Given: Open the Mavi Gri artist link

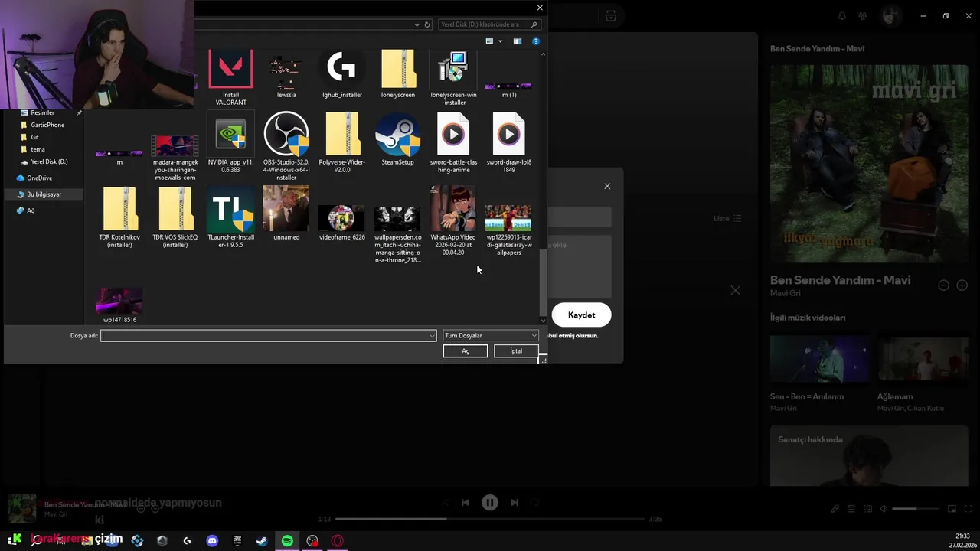Looking at the screenshot, I should pyautogui.click(x=786, y=293).
